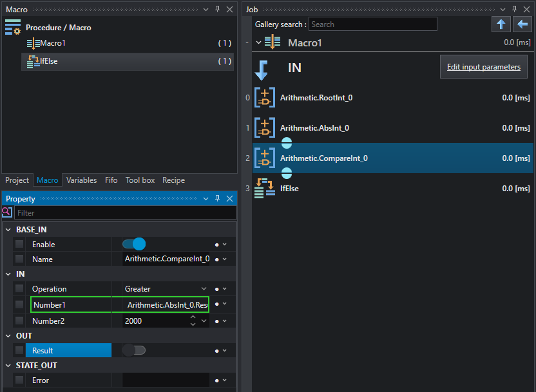The height and width of the screenshot is (392, 536).
Task: Open the Operation dropdown showing Greater
Action: pyautogui.click(x=166, y=289)
